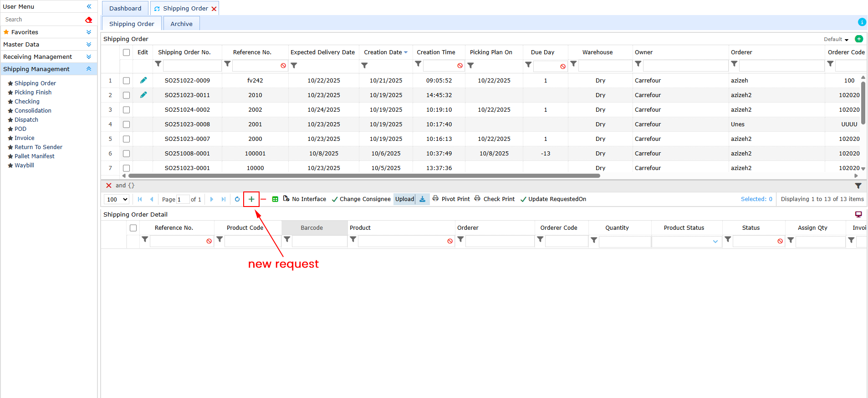Select the row checkbox for SO251024-0002
This screenshot has width=868, height=398.
127,110
